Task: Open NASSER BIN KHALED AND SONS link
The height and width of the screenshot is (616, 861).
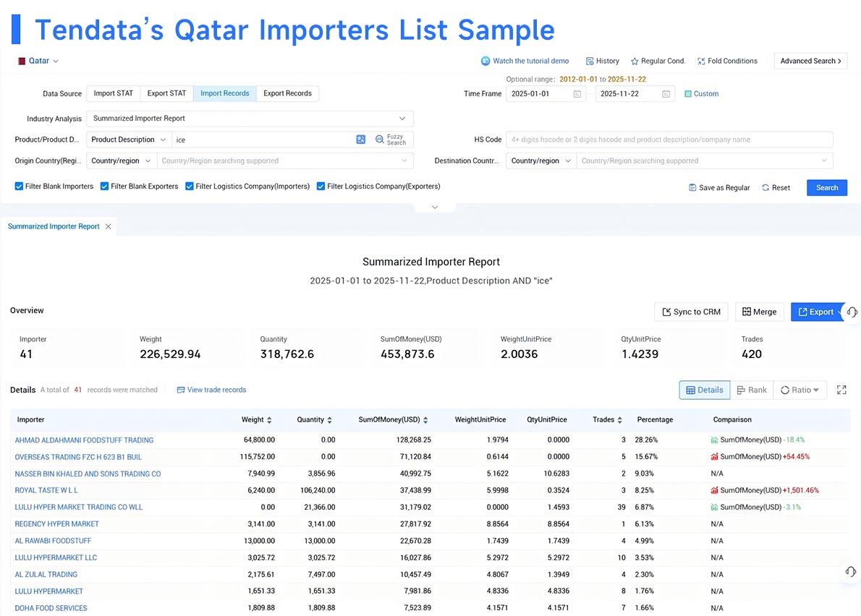Action: (x=88, y=474)
